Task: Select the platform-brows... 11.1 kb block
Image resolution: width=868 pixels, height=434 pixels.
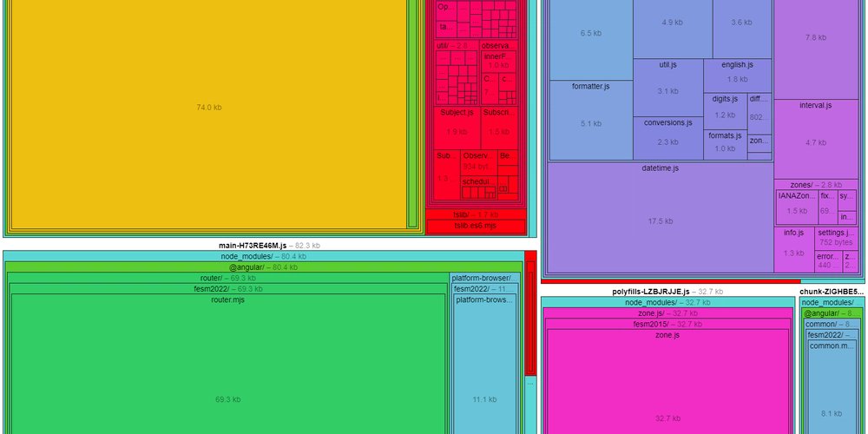Action: pos(485,365)
